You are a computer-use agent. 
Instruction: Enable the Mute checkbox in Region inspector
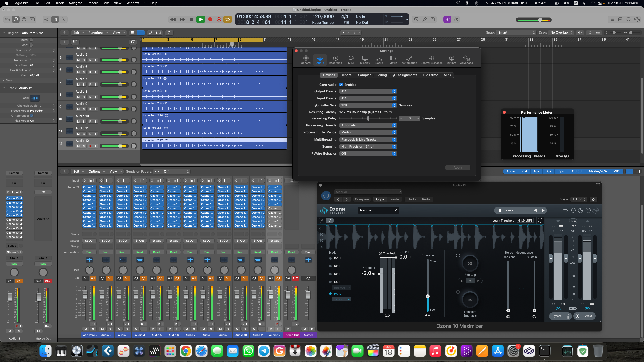point(31,40)
